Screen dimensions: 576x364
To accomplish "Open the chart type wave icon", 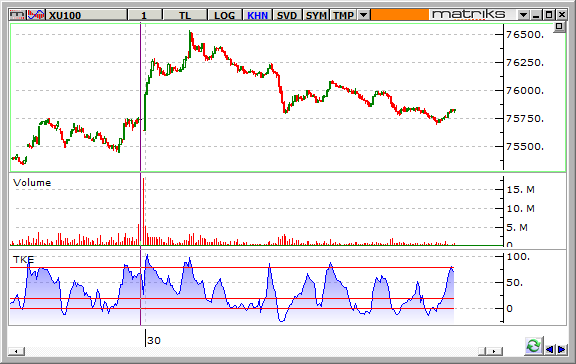I will coord(36,15).
